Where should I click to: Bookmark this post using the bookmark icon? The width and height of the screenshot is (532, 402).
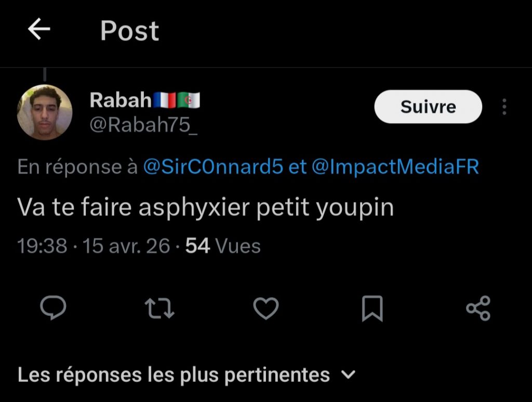(x=372, y=309)
